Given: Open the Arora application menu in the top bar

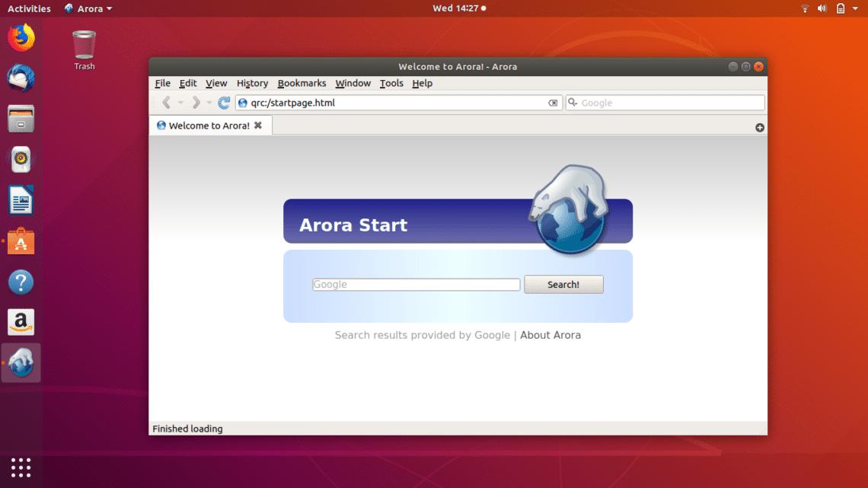Looking at the screenshot, I should [88, 8].
